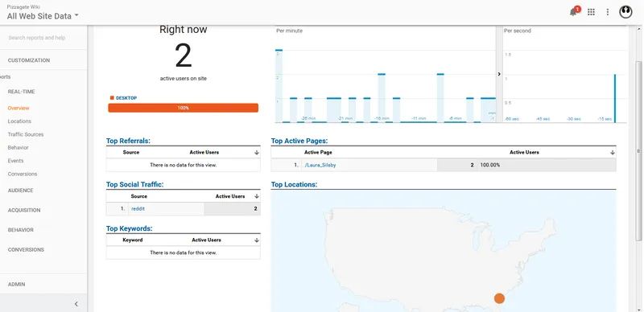
Task: Expand the uppercase CONVERSIONS section
Action: [x=26, y=249]
